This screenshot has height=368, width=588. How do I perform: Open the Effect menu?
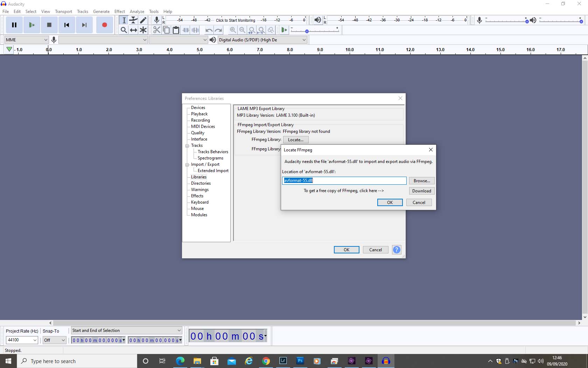(x=120, y=11)
